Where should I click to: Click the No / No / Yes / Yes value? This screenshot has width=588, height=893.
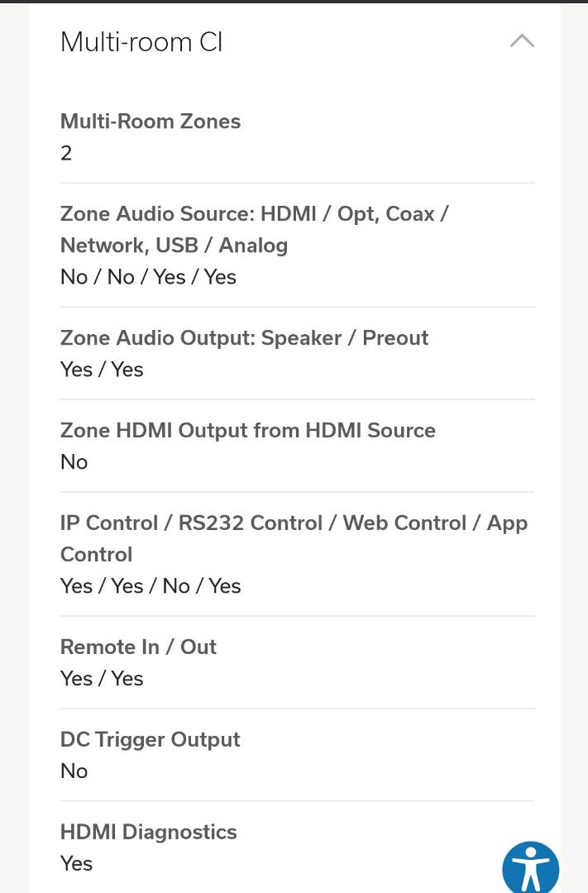pyautogui.click(x=148, y=277)
